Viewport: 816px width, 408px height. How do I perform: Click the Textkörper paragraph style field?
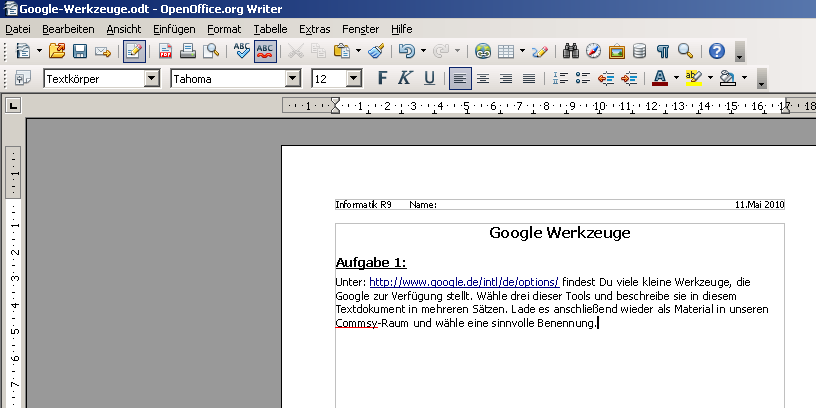(94, 79)
